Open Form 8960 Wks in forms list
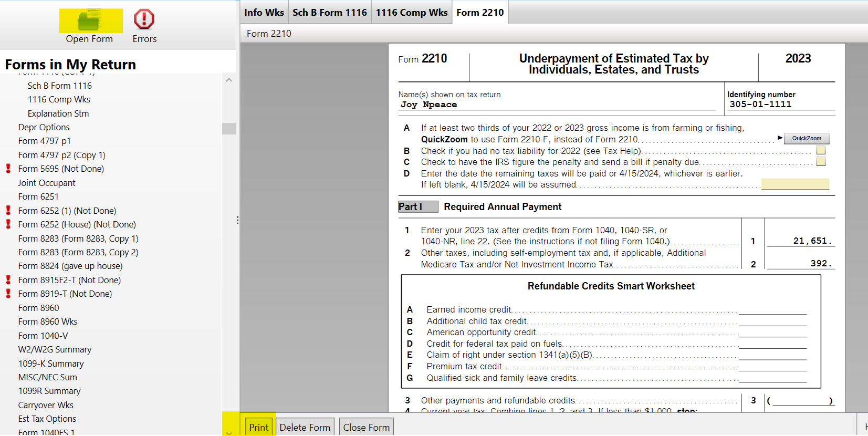The image size is (868, 436). coord(48,321)
